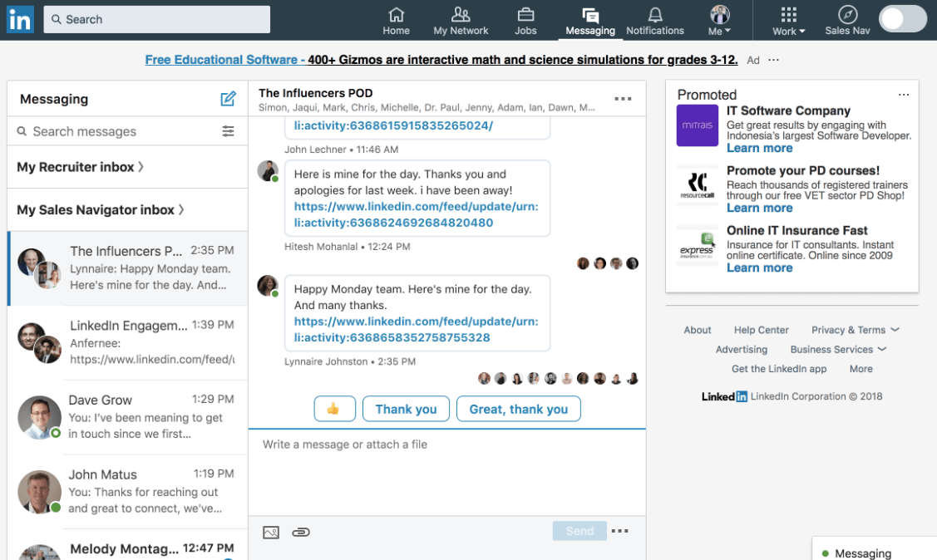Click the Send button
Screen dimensions: 937x560
pos(579,531)
